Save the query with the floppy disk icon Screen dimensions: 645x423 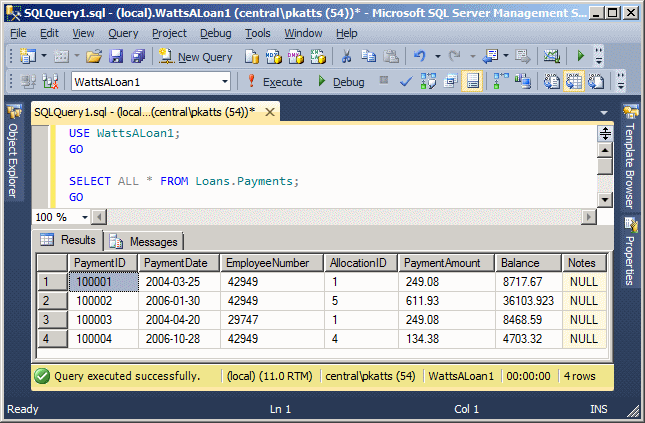pos(116,56)
